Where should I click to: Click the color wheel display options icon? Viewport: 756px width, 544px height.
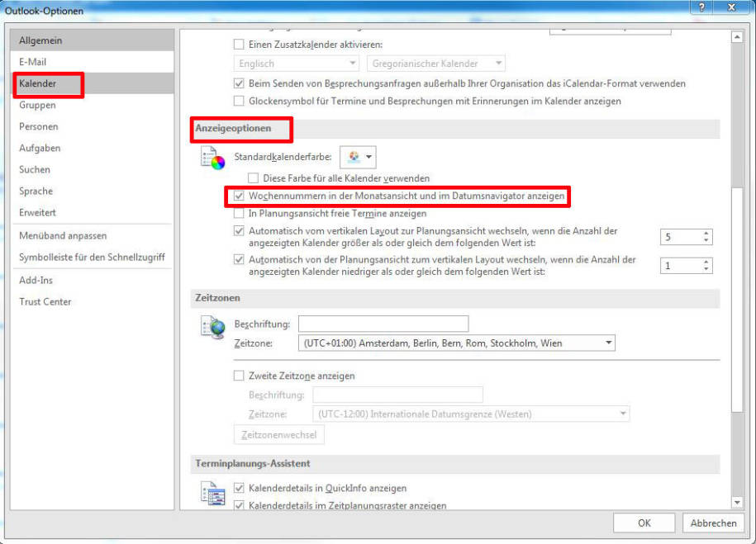point(212,158)
